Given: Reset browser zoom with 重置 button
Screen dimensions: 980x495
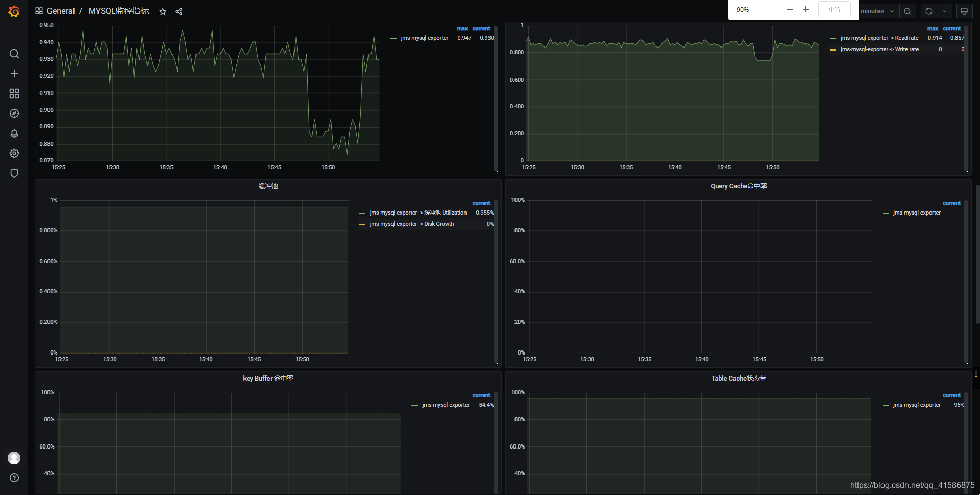Looking at the screenshot, I should click(835, 9).
